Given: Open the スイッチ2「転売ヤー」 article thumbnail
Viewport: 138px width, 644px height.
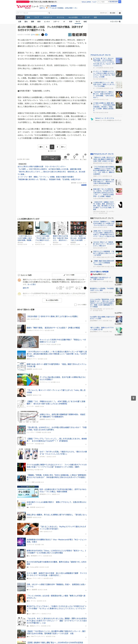Looking at the screenshot, I should [78, 228].
